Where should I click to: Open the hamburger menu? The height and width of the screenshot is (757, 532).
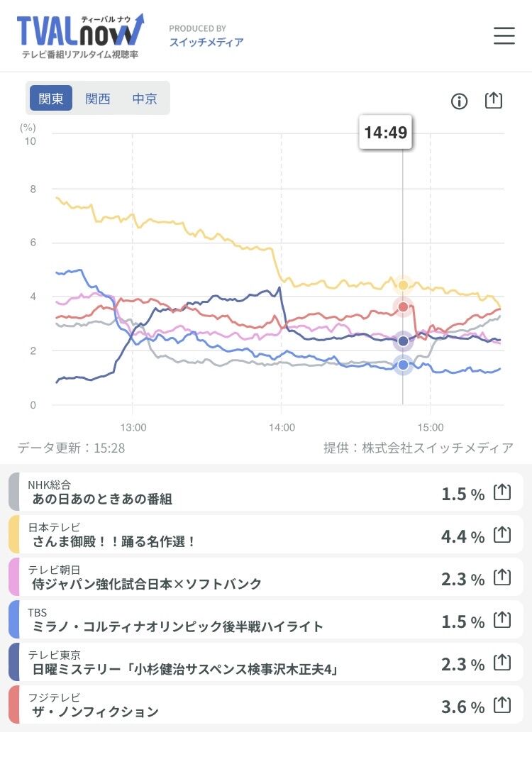click(x=504, y=35)
